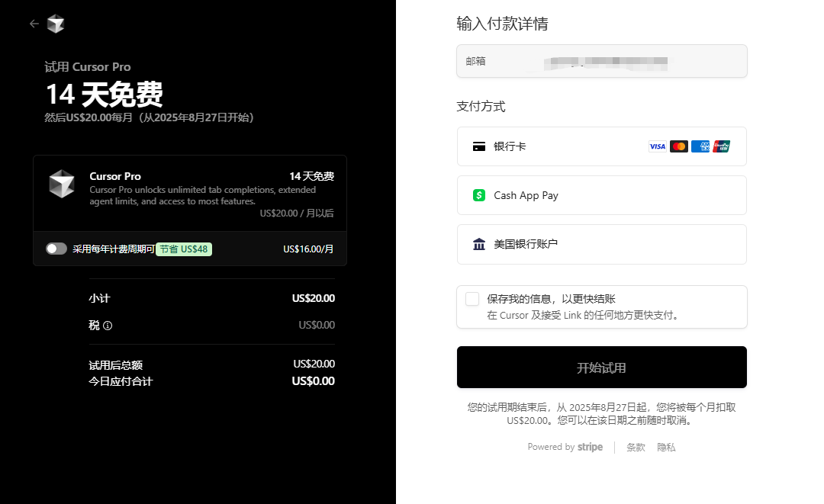Select the 银行卡 payment method
Image resolution: width=824 pixels, height=504 pixels.
(601, 146)
